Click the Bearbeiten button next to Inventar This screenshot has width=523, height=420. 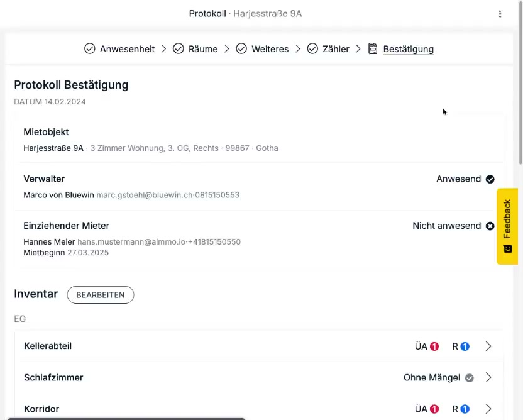pyautogui.click(x=101, y=295)
